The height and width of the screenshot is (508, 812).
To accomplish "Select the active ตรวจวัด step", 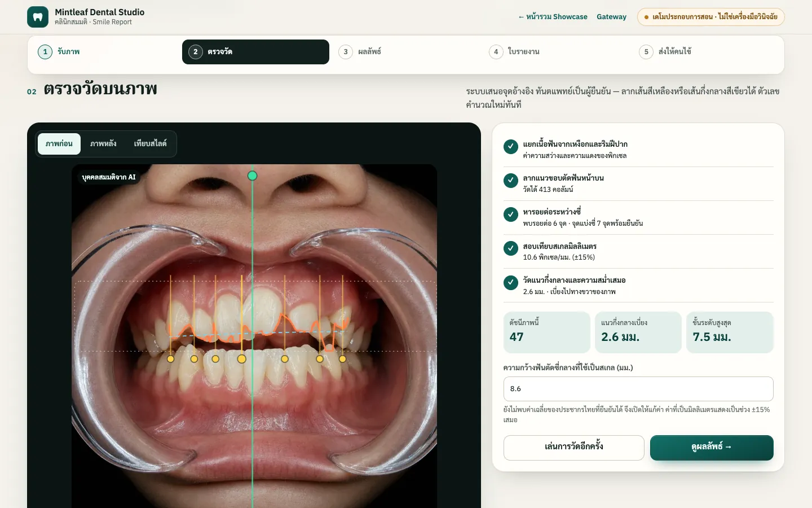I will coord(255,52).
